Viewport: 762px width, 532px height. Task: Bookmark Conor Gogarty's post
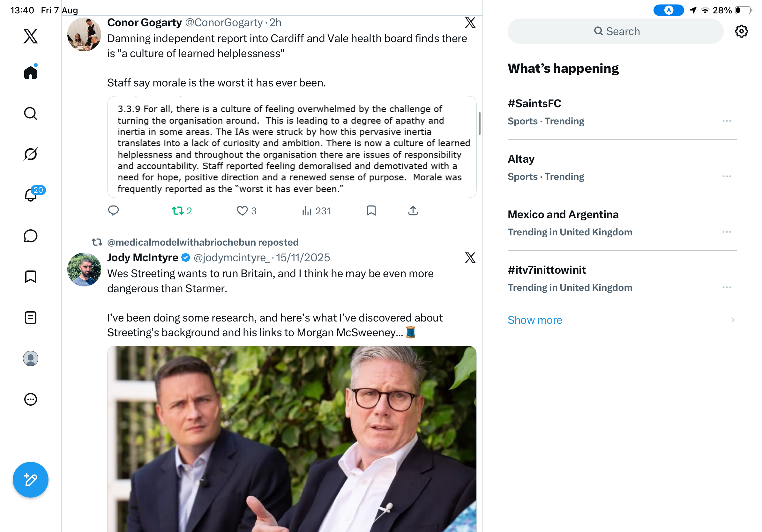(x=371, y=210)
